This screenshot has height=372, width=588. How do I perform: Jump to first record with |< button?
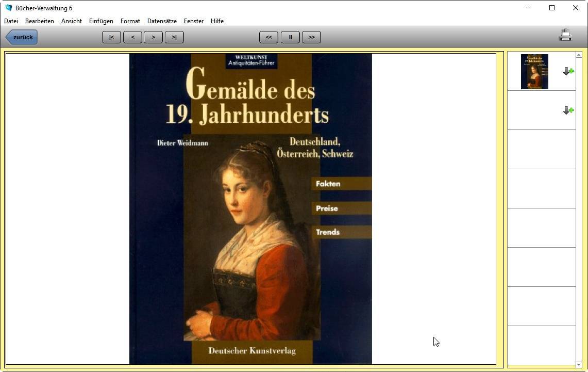click(x=111, y=37)
